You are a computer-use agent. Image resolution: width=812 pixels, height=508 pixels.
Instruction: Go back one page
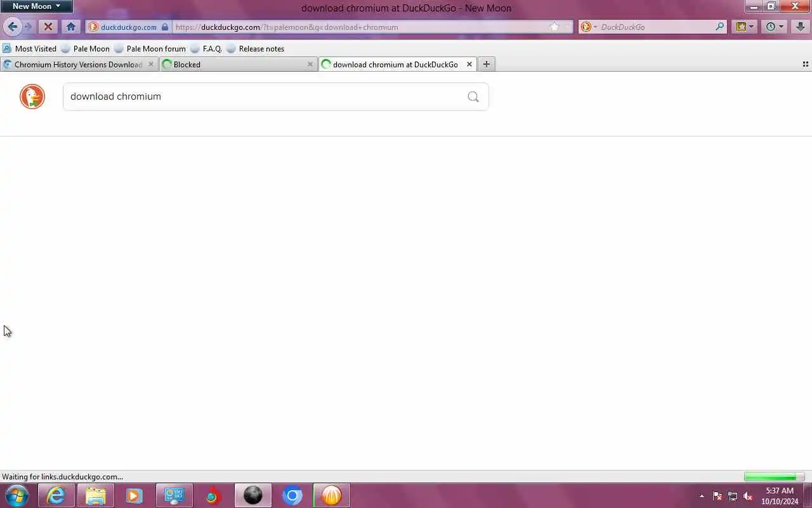click(x=12, y=27)
